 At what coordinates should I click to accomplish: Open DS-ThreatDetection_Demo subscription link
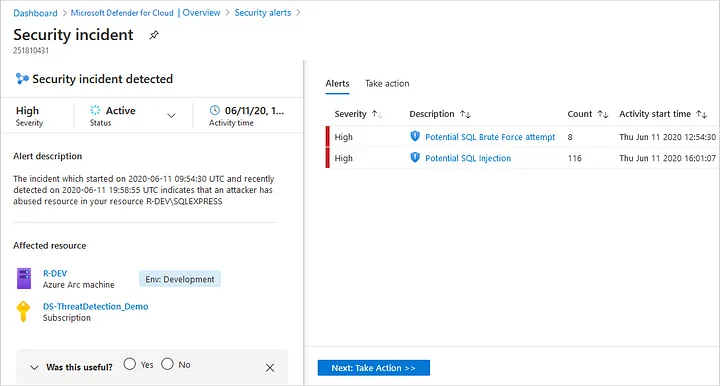96,306
